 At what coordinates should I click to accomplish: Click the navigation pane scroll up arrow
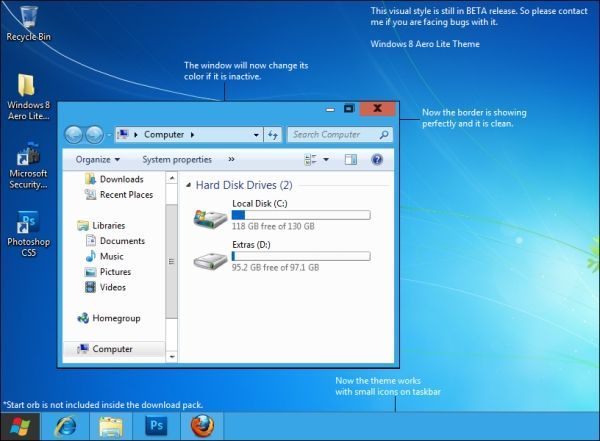pyautogui.click(x=172, y=178)
